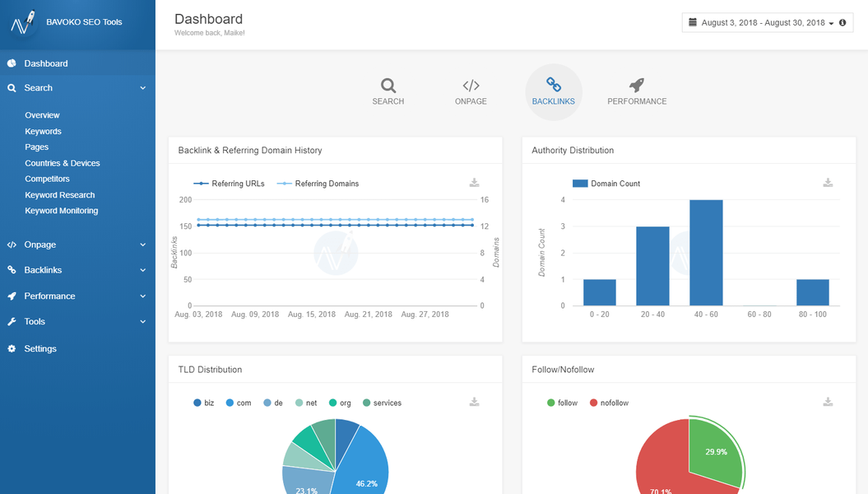868x494 pixels.
Task: Click the Follow/Nofollow panel title
Action: pos(563,370)
